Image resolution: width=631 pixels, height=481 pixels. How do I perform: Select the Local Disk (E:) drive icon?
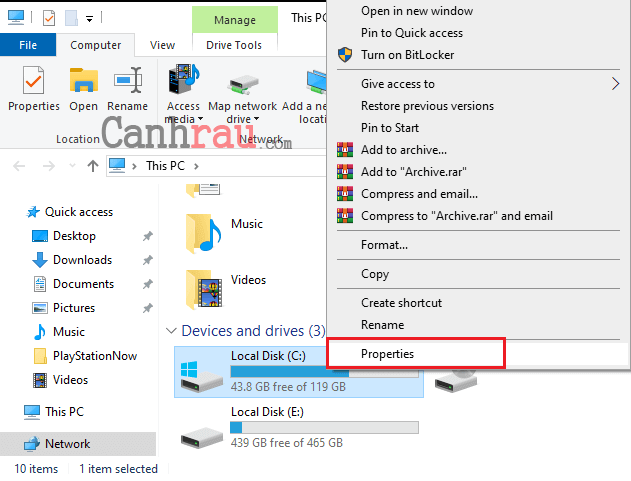click(201, 436)
